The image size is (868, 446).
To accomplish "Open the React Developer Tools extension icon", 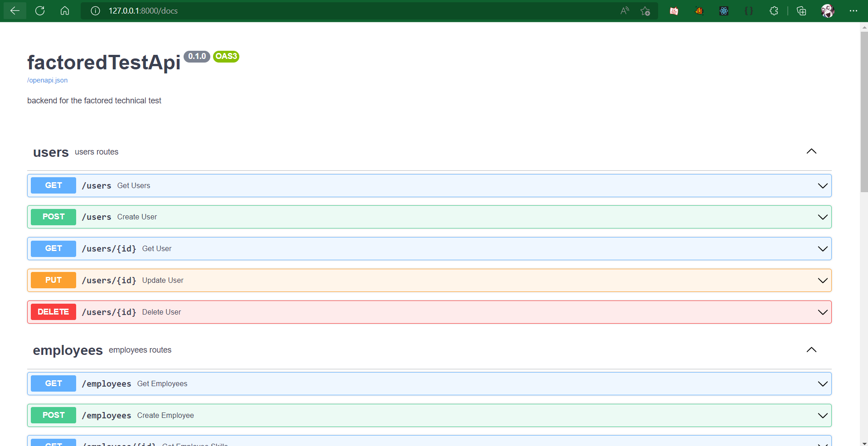I will click(x=724, y=11).
